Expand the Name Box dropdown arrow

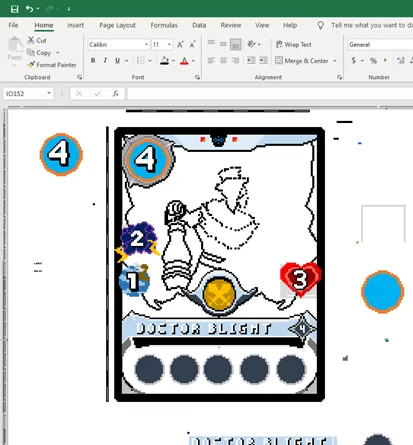click(x=49, y=93)
